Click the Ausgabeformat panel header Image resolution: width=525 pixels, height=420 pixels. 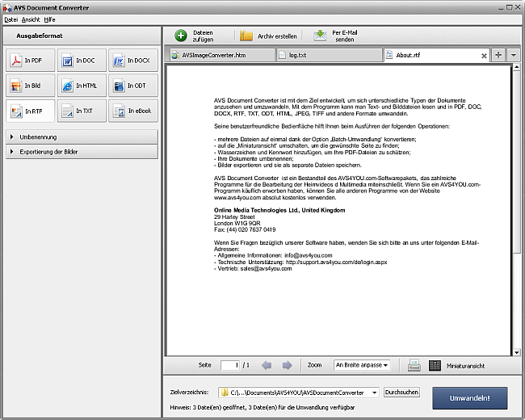82,36
